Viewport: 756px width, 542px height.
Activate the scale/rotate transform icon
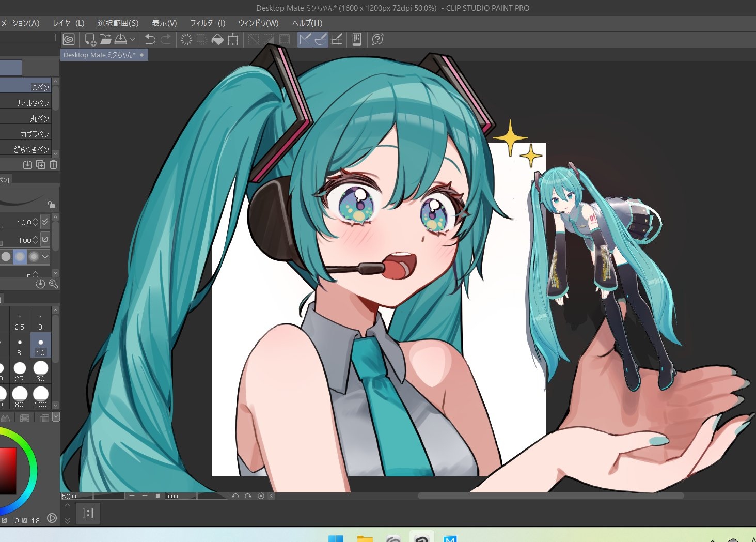[x=233, y=39]
